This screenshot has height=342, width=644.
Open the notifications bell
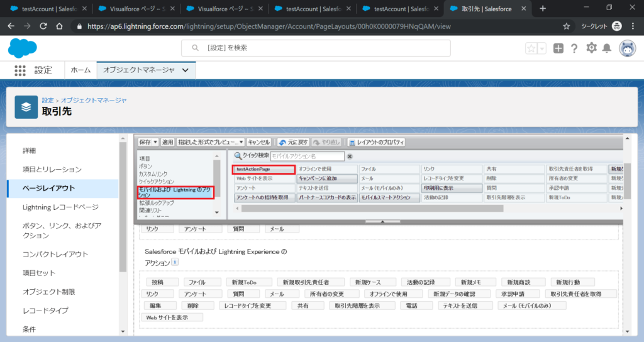pyautogui.click(x=607, y=48)
